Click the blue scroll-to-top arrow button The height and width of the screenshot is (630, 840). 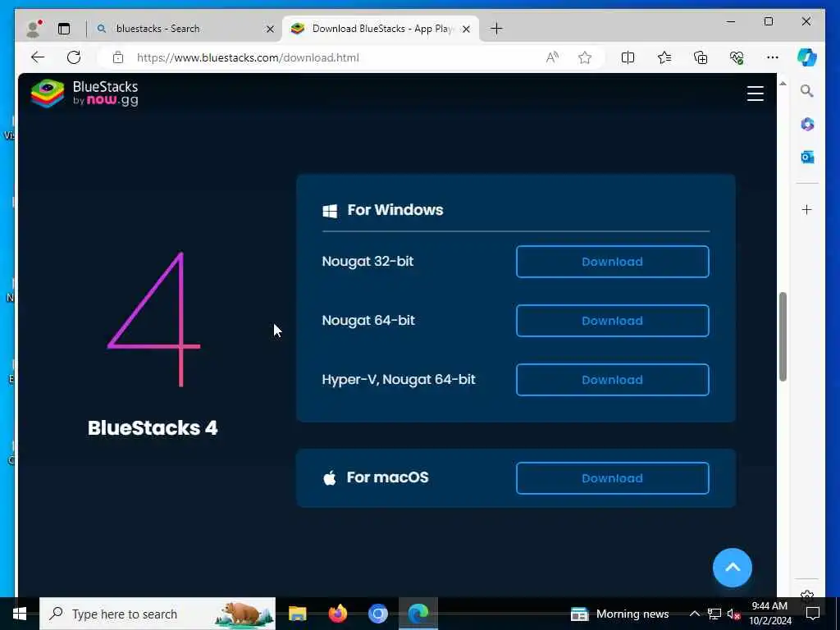[733, 568]
